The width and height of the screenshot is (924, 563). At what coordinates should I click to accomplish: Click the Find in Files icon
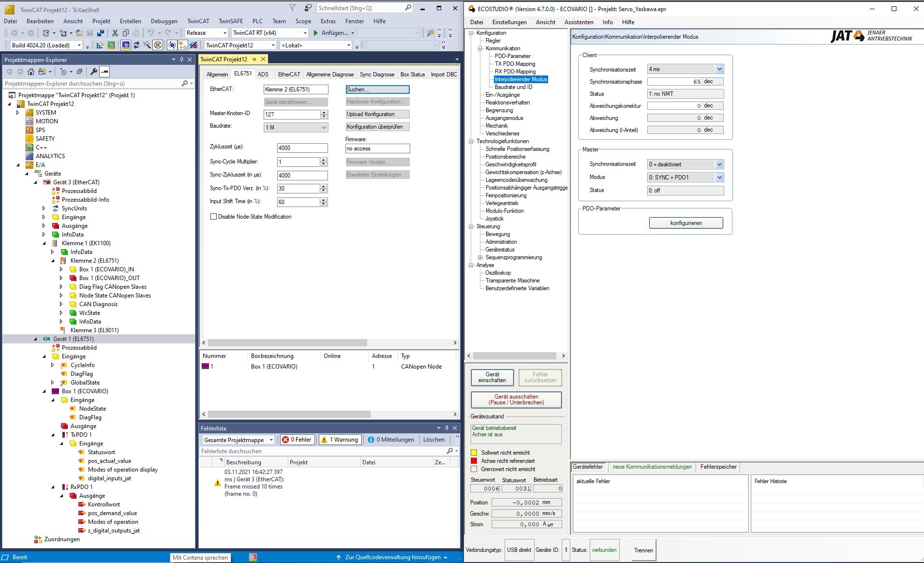tap(431, 33)
